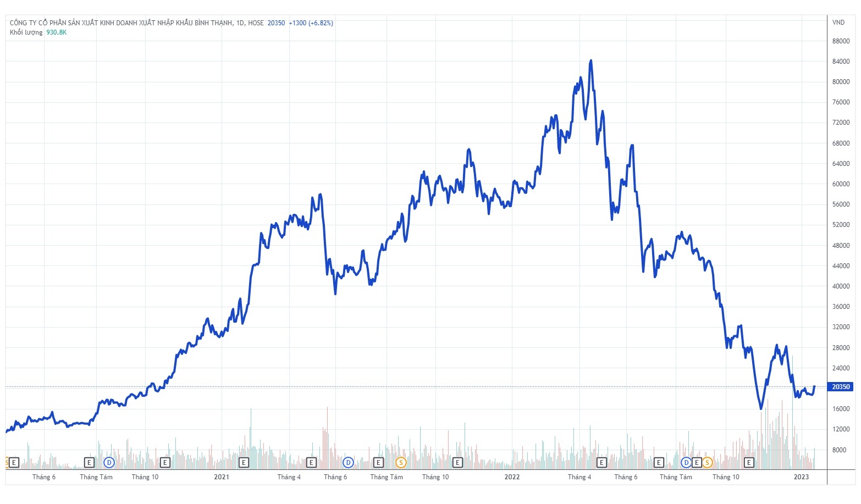Click the 2021 label on time axis
Image resolution: width=861 pixels, height=504 pixels.
[x=222, y=477]
